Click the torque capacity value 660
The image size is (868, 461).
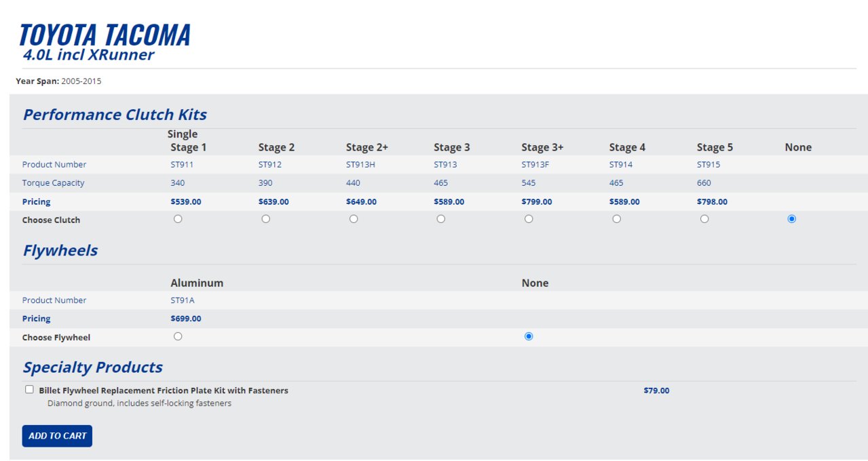[x=704, y=183]
